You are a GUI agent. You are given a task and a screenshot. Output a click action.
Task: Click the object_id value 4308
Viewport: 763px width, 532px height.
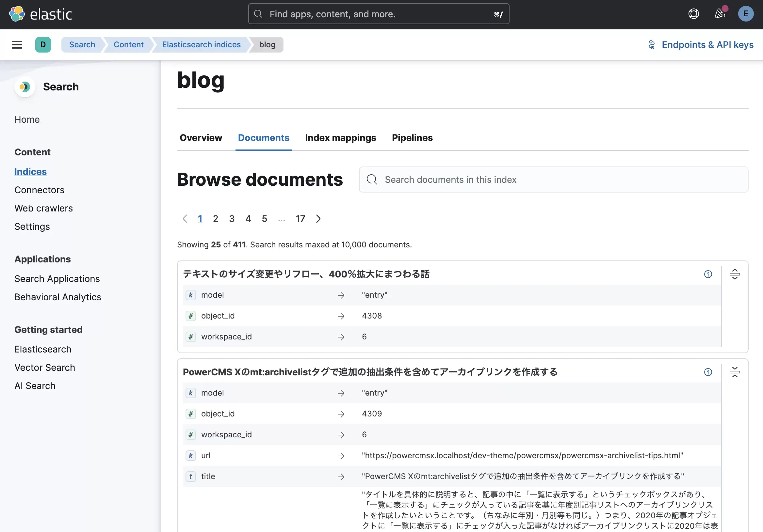371,316
